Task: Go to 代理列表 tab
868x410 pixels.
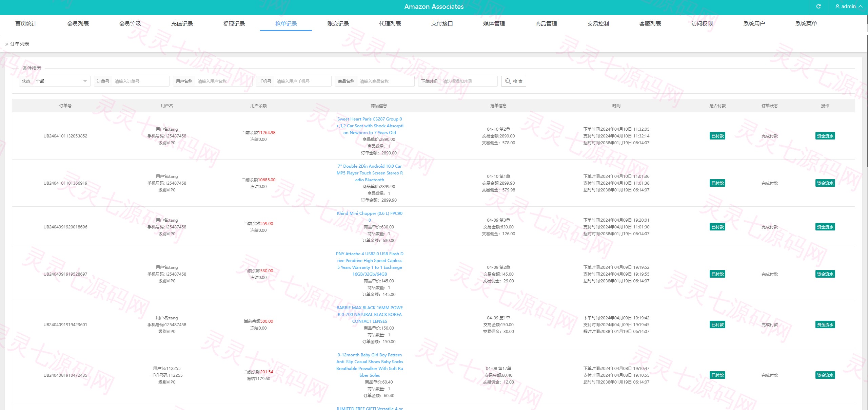Action: point(390,23)
